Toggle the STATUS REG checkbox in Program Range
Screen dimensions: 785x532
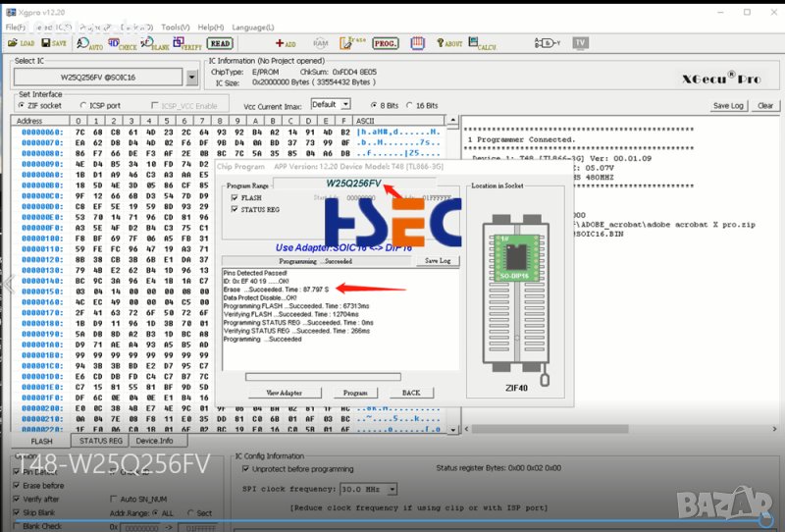(x=232, y=209)
